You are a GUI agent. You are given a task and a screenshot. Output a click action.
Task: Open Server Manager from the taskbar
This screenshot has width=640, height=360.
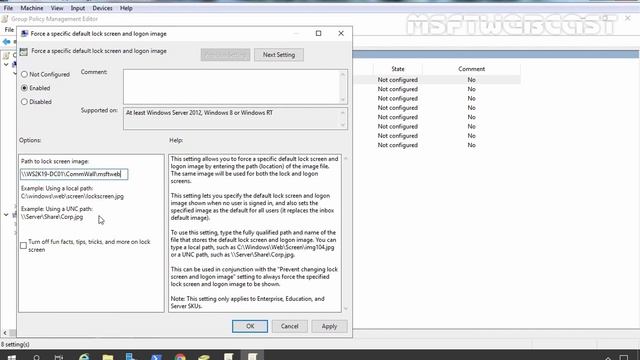tap(131, 357)
